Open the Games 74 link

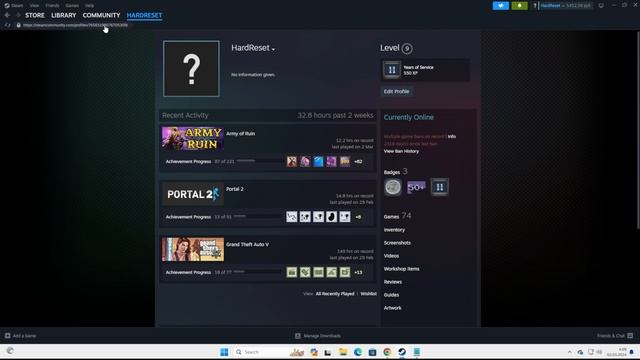pyautogui.click(x=397, y=216)
